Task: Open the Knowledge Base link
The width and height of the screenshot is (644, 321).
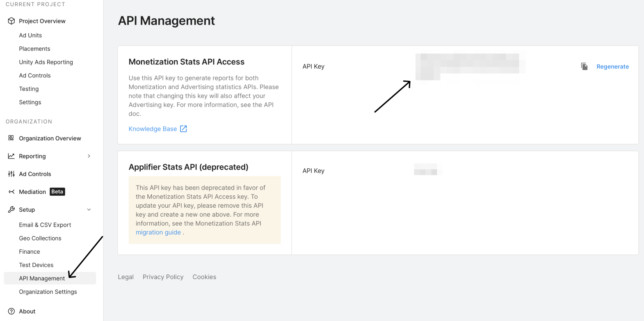Action: [153, 129]
